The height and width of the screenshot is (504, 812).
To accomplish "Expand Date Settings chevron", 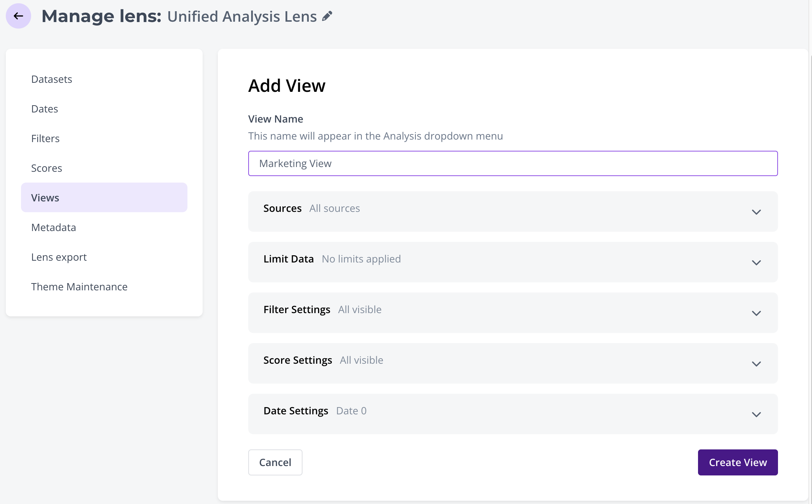I will tap(756, 414).
